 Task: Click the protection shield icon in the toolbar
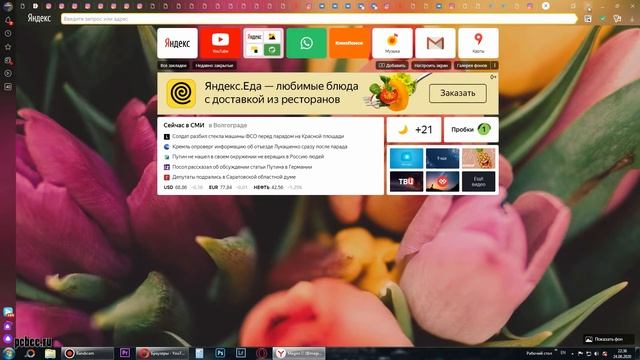click(x=602, y=19)
